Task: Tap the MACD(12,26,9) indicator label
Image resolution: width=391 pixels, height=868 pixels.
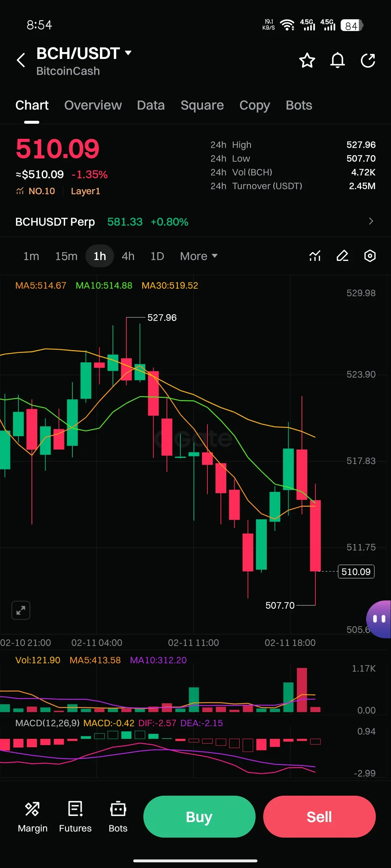Action: click(x=47, y=723)
